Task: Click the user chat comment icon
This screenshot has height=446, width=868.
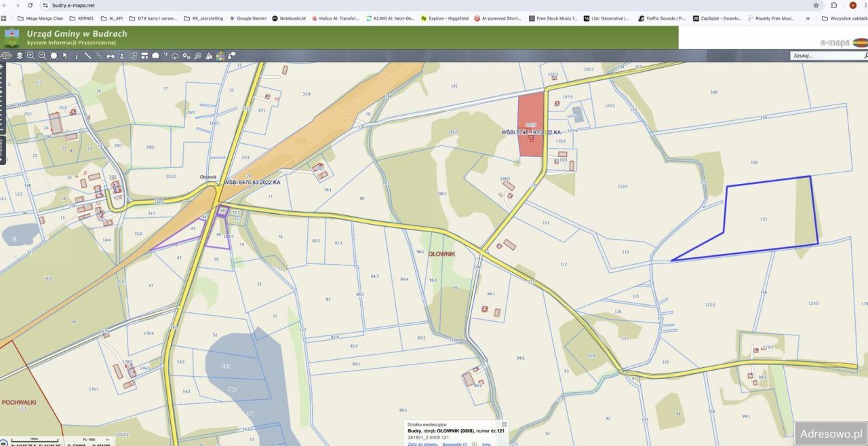Action: coord(232,56)
